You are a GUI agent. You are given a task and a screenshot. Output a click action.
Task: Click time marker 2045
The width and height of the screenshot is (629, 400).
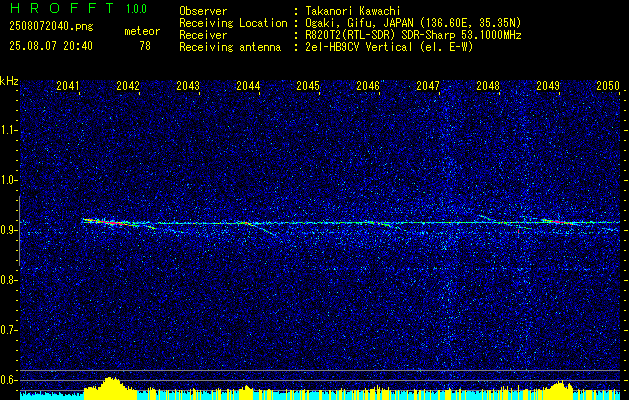[308, 86]
